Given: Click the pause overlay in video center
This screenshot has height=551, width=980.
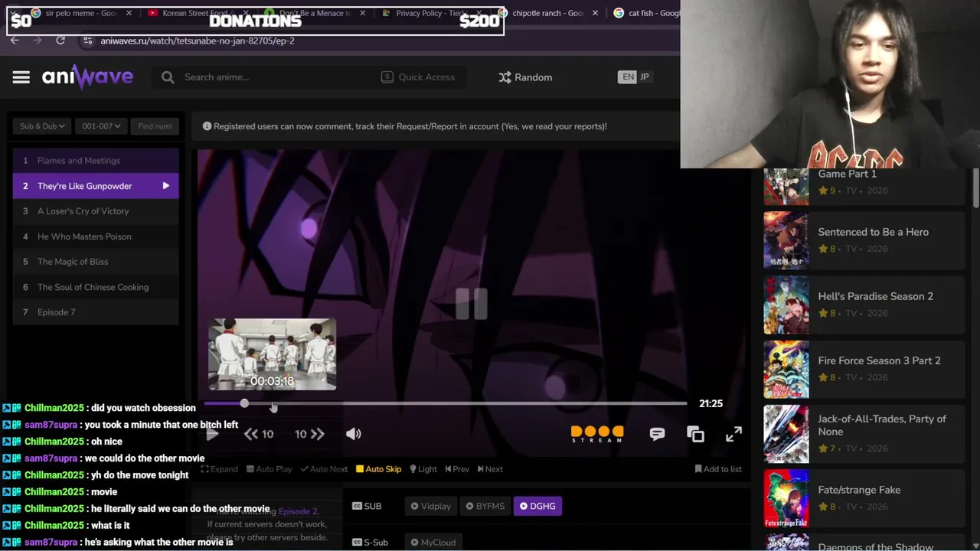Looking at the screenshot, I should [471, 304].
